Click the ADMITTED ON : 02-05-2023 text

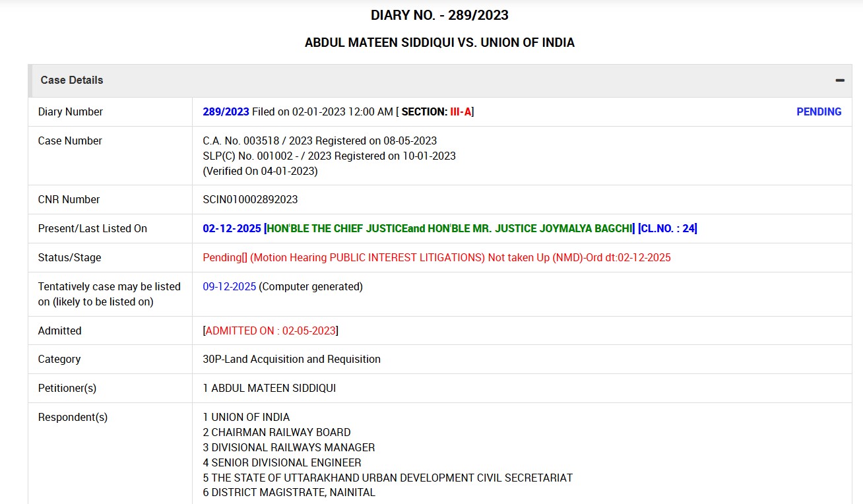[271, 331]
